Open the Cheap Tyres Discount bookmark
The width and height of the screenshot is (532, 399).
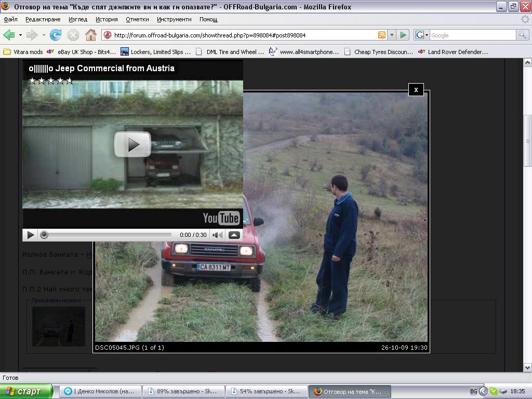(379, 52)
